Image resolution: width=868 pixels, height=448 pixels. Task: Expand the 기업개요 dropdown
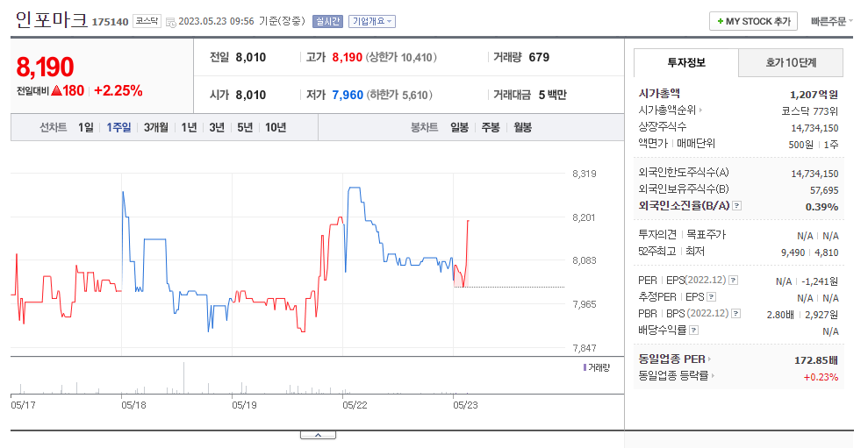click(372, 22)
